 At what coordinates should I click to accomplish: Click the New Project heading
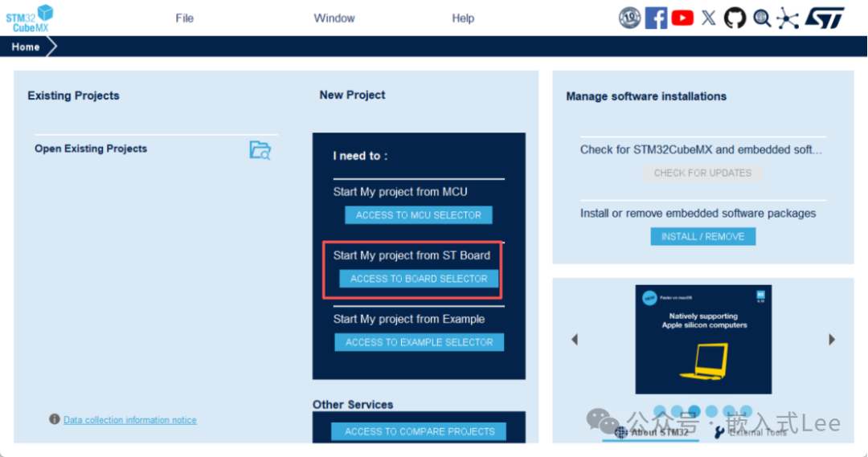(352, 95)
